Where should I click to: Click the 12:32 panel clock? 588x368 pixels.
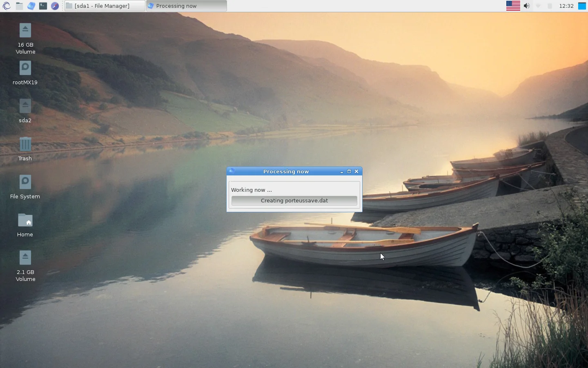pos(566,6)
